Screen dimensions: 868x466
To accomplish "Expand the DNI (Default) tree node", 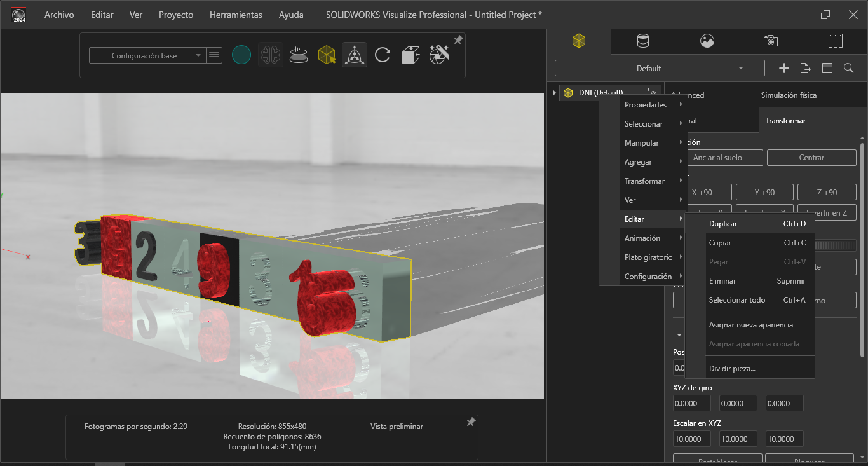I will (x=555, y=93).
